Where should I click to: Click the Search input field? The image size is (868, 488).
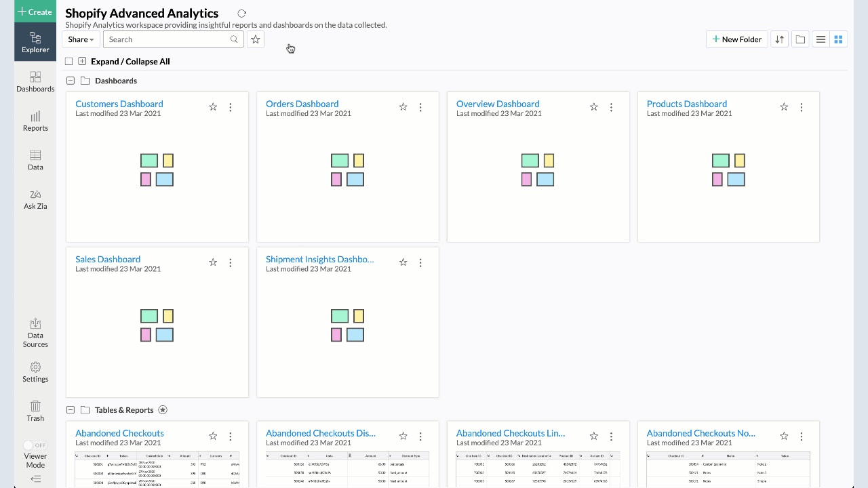click(167, 39)
